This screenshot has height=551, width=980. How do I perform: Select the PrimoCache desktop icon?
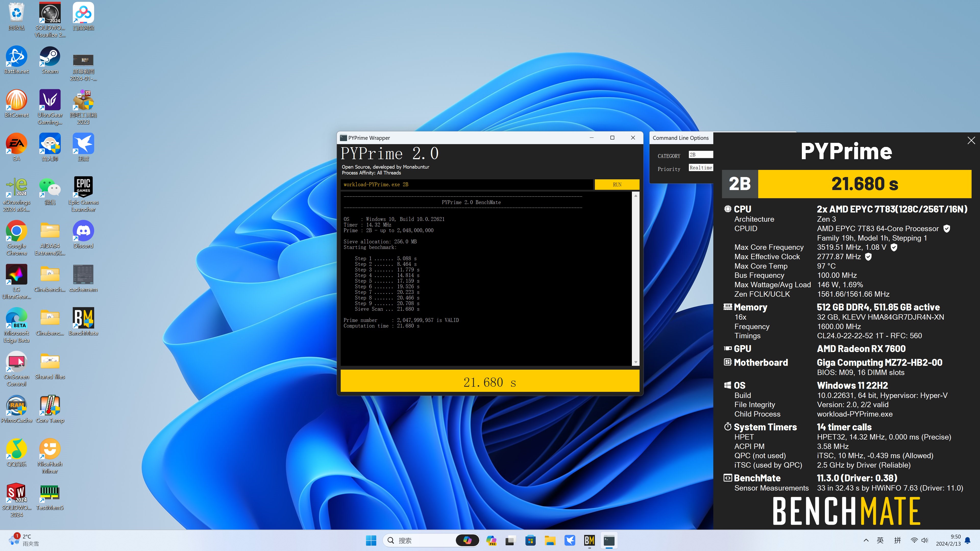16,409
